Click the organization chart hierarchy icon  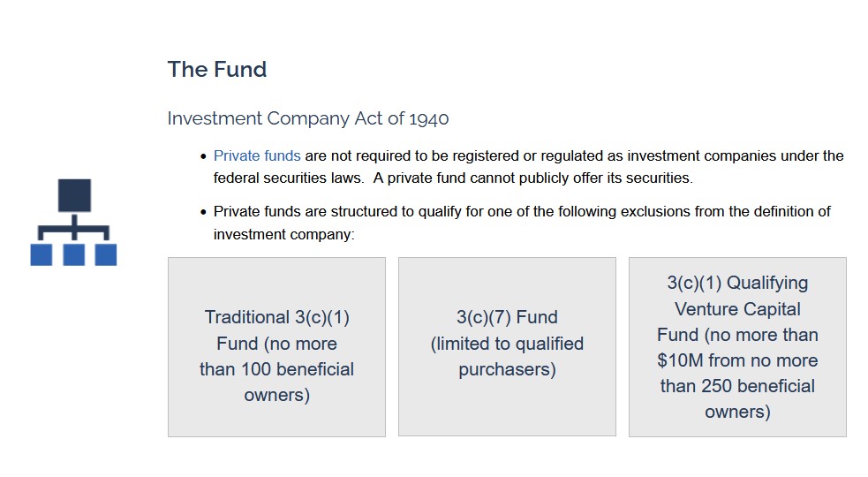click(x=73, y=222)
